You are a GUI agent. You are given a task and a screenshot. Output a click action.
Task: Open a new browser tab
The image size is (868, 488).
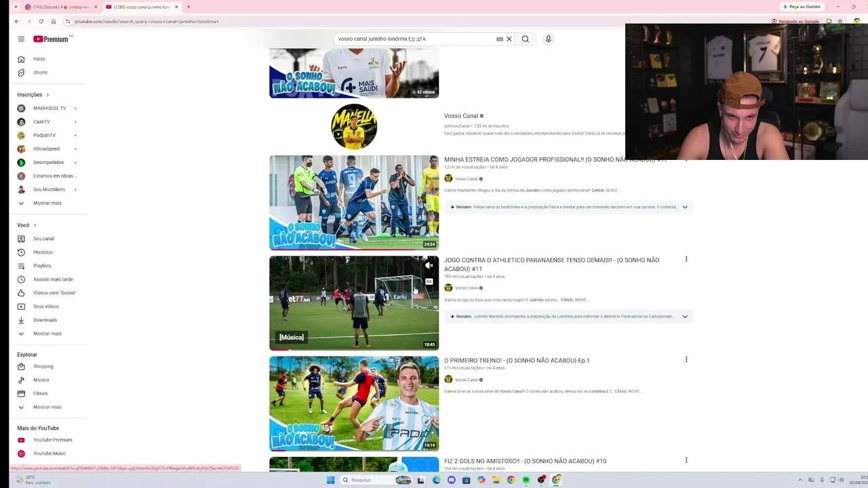coord(189,7)
